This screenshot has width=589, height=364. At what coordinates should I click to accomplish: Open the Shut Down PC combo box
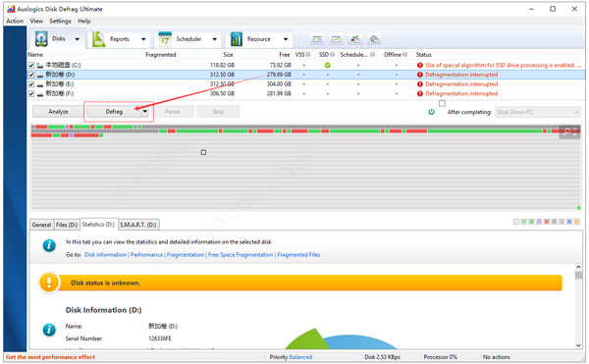click(x=538, y=112)
